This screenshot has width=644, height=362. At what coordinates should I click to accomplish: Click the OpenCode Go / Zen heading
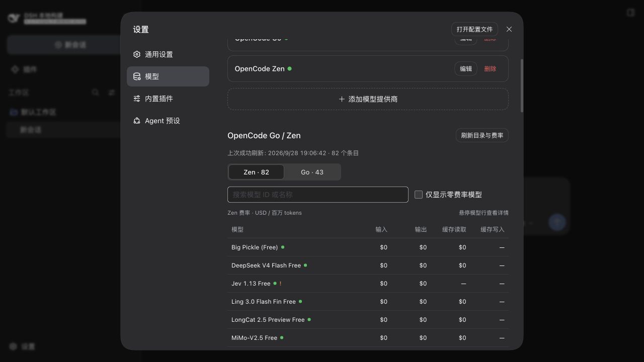tap(264, 135)
